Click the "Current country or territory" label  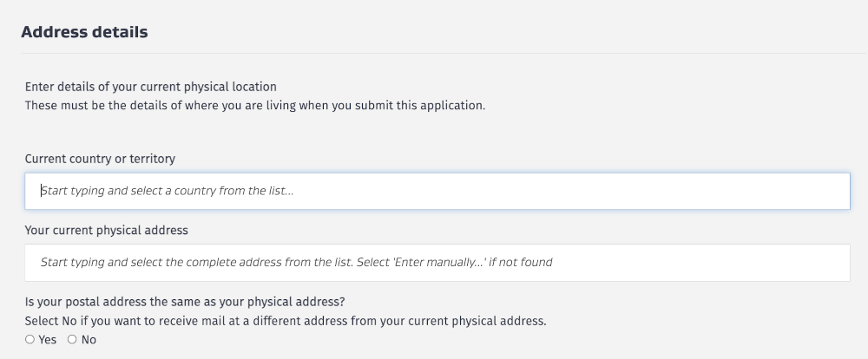coord(100,159)
